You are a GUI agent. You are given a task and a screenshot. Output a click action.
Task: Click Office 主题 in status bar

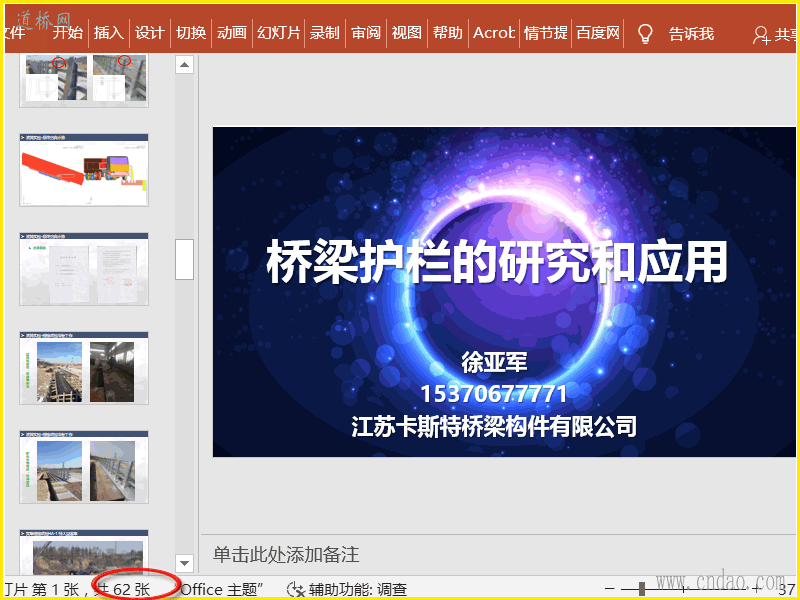pos(223,590)
